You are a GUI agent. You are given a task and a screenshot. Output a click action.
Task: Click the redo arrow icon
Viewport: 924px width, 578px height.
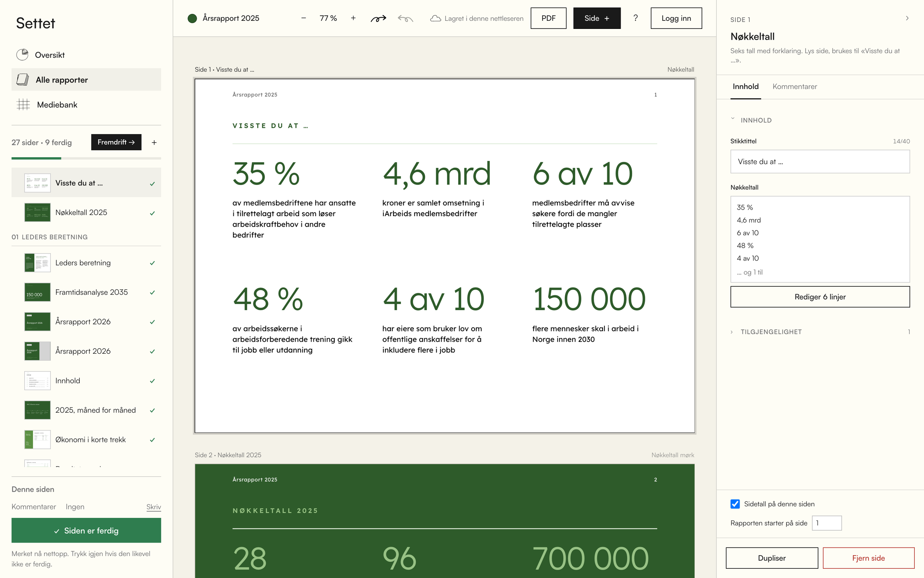point(378,18)
